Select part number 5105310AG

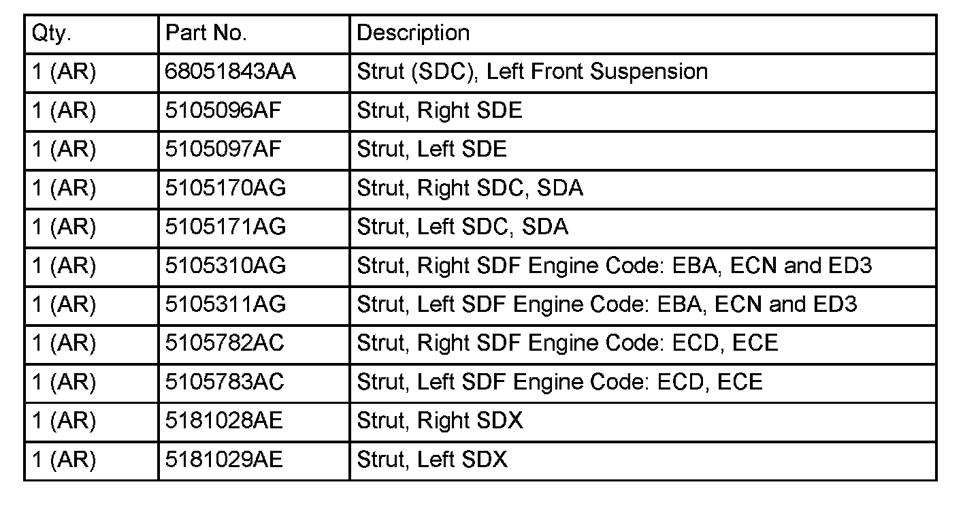point(225,266)
